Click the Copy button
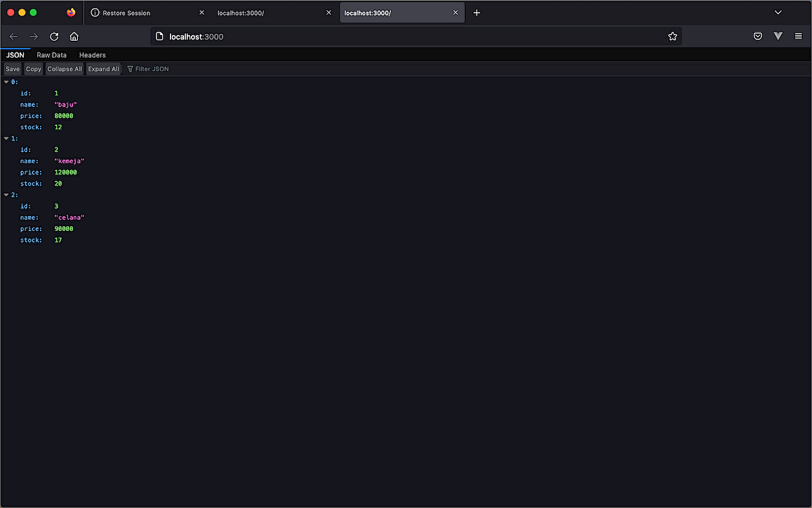Screen dimensions: 812x508 tap(33, 68)
